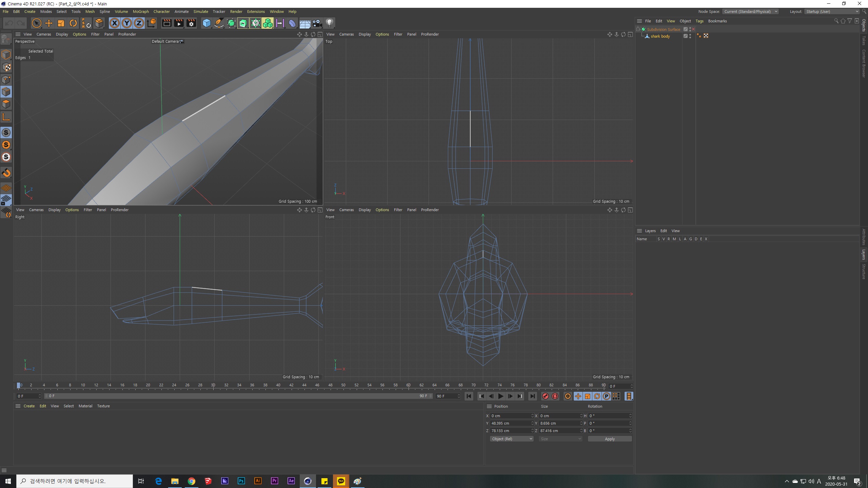This screenshot has height=488, width=868.
Task: Click the timeline preview range bar
Action: click(x=238, y=396)
